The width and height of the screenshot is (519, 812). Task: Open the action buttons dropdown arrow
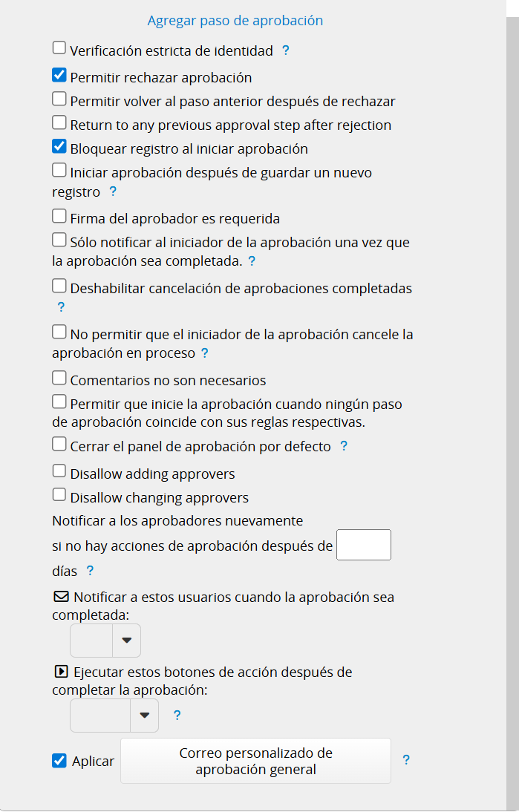click(x=144, y=716)
